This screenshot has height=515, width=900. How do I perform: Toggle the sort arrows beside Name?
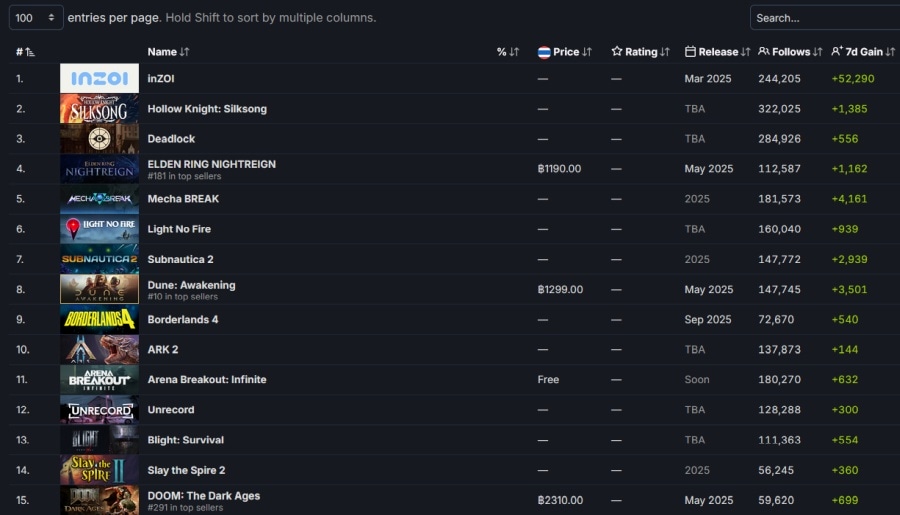point(184,52)
